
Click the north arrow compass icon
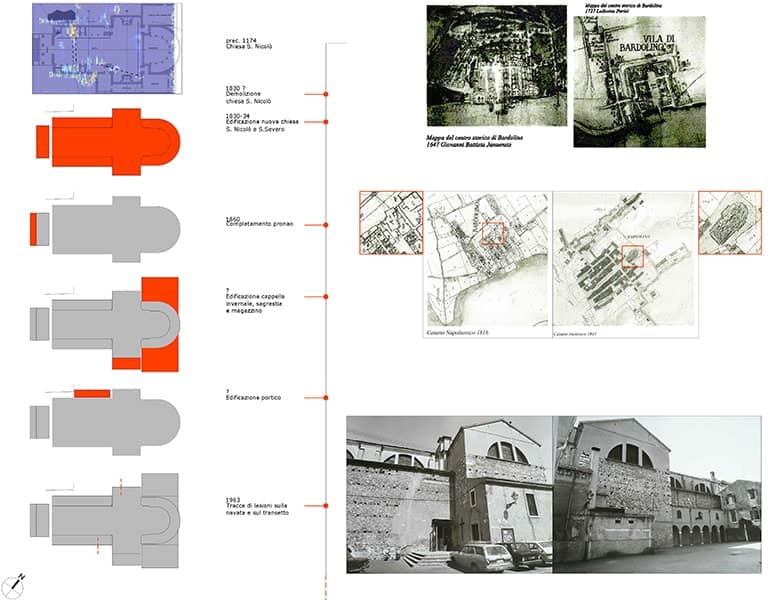point(18,582)
